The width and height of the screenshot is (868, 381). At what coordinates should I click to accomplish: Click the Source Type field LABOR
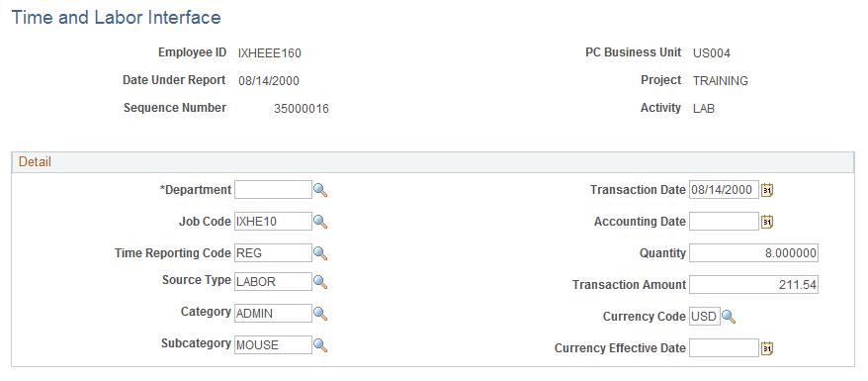click(274, 281)
